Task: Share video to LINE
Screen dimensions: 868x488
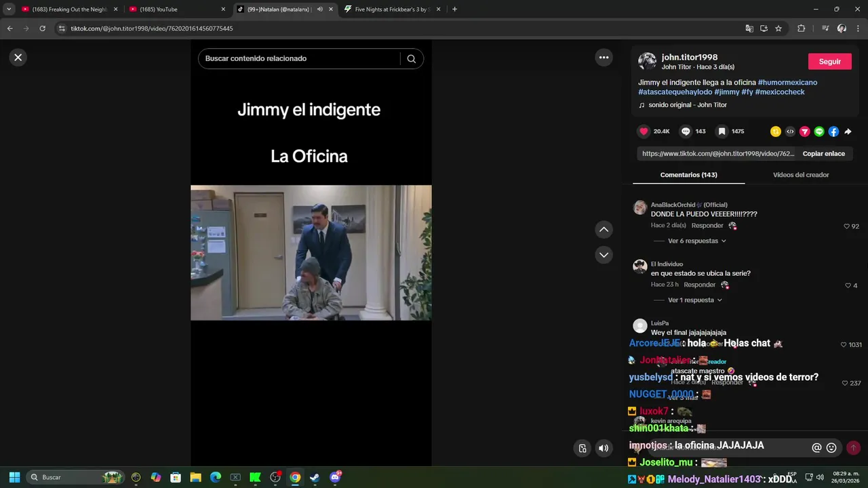Action: 819,131
